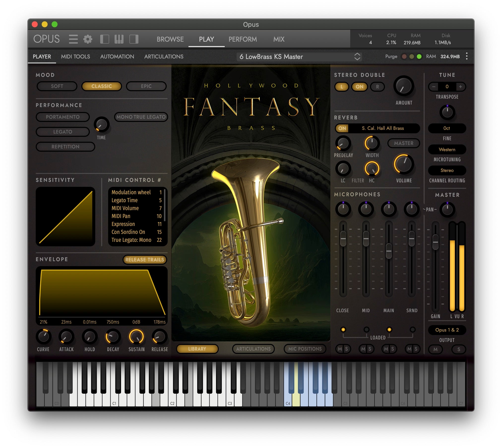Mute the CLOSE microphone channel
Screen dimensions: 502x448
pyautogui.click(x=340, y=349)
